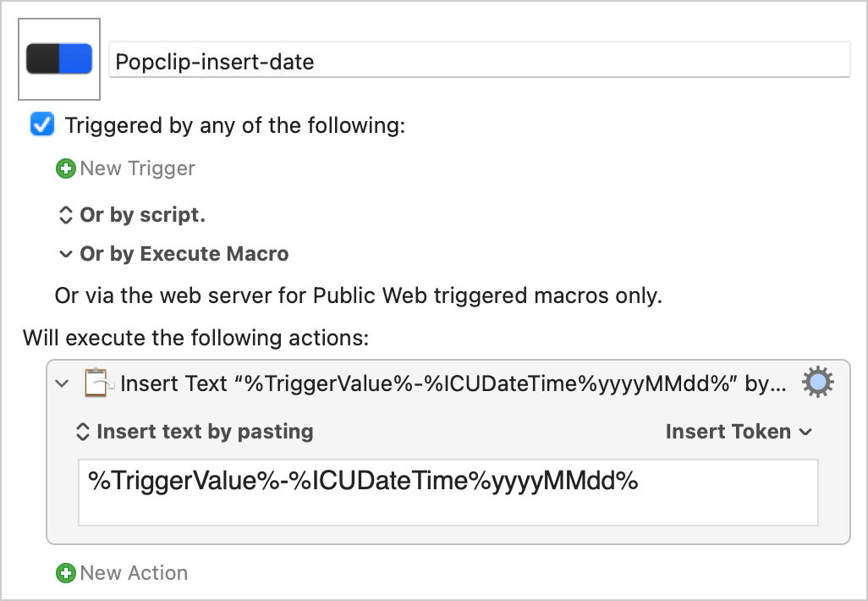868x601 pixels.
Task: Click the Or by script label
Action: (x=143, y=215)
